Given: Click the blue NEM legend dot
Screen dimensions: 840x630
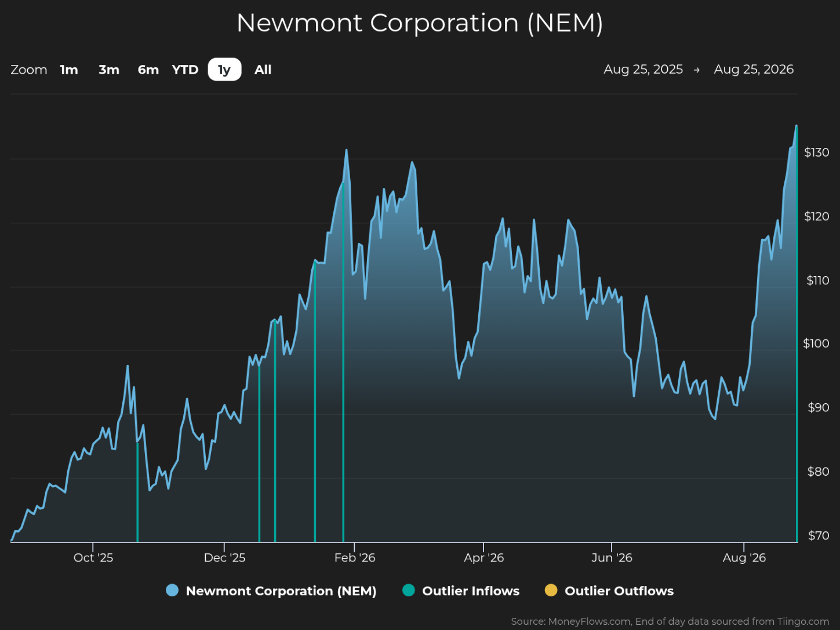Looking at the screenshot, I should pos(172,591).
